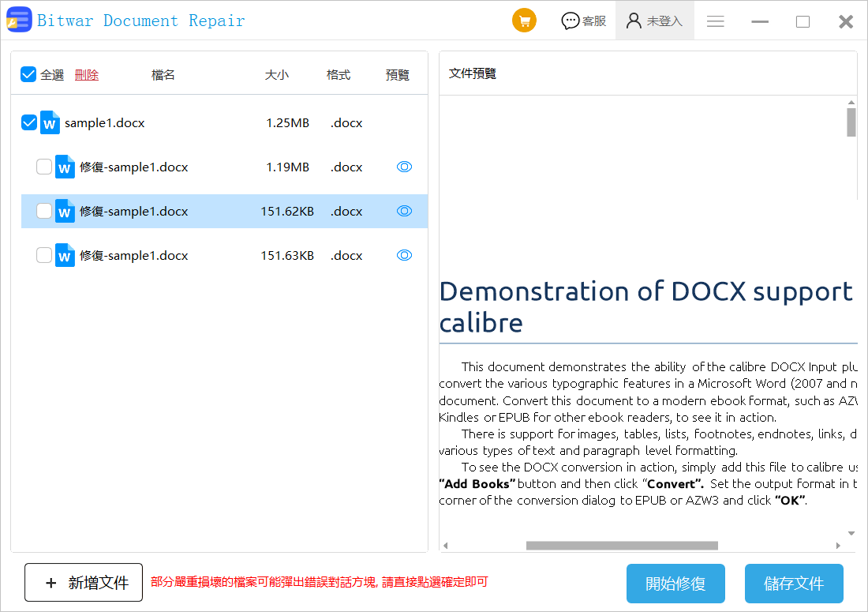Check the 1.19MB 修復-sample1.docx checkbox
This screenshot has height=612, width=868.
43,167
